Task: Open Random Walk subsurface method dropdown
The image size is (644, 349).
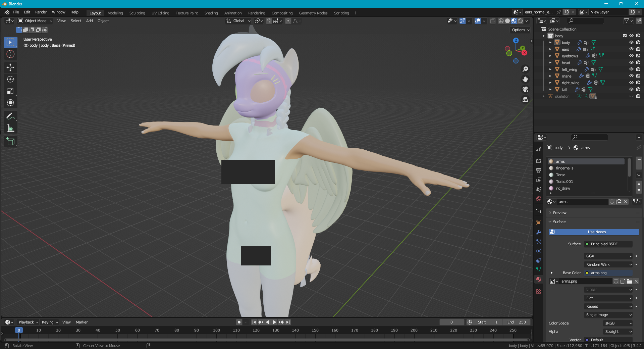Action: coord(608,264)
